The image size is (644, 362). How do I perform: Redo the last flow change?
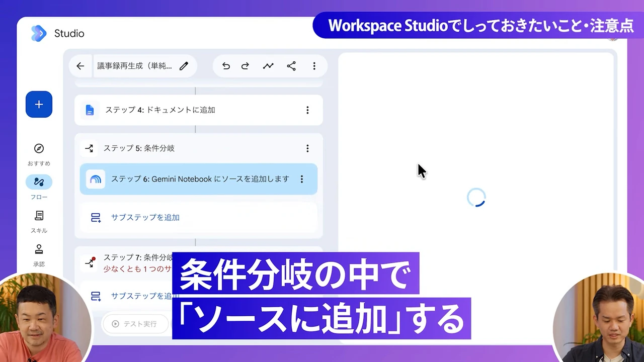coord(245,66)
